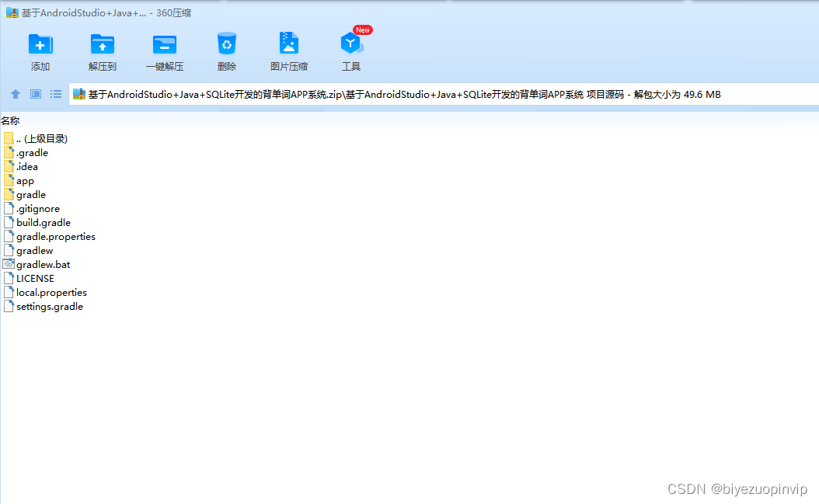Select the gradlew.bat file
The height and width of the screenshot is (504, 819).
pyautogui.click(x=41, y=264)
